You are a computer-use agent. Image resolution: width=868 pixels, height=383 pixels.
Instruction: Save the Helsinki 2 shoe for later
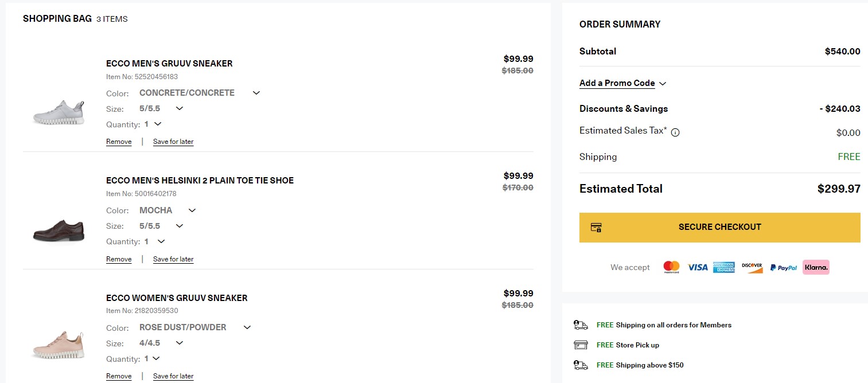pos(173,259)
